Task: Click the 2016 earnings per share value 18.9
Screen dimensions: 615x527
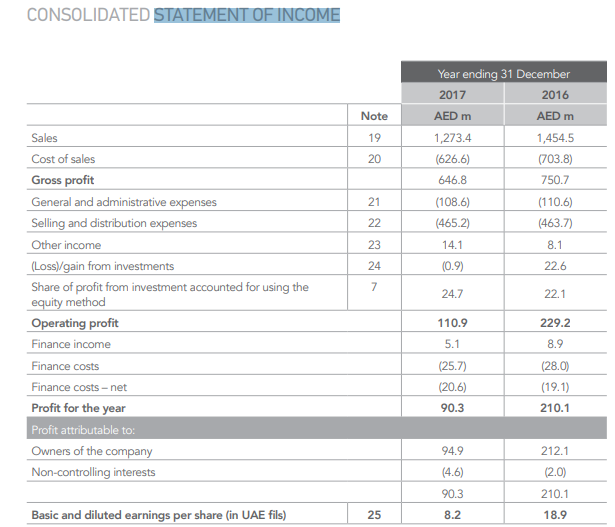Action: tap(554, 515)
